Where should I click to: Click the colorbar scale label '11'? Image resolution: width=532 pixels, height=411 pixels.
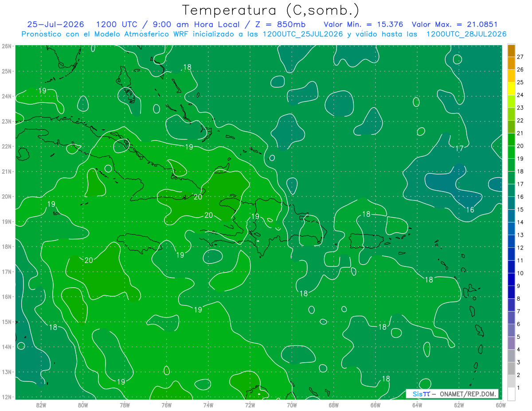tap(520, 260)
